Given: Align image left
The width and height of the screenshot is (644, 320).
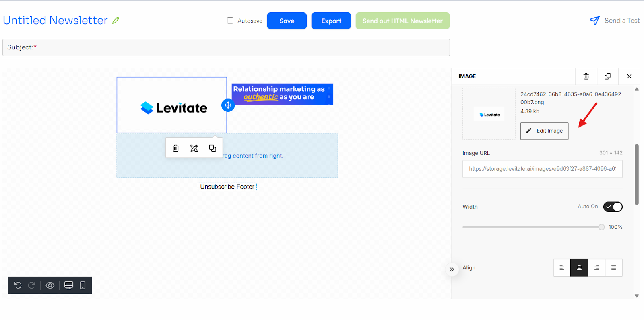Looking at the screenshot, I should [x=562, y=268].
